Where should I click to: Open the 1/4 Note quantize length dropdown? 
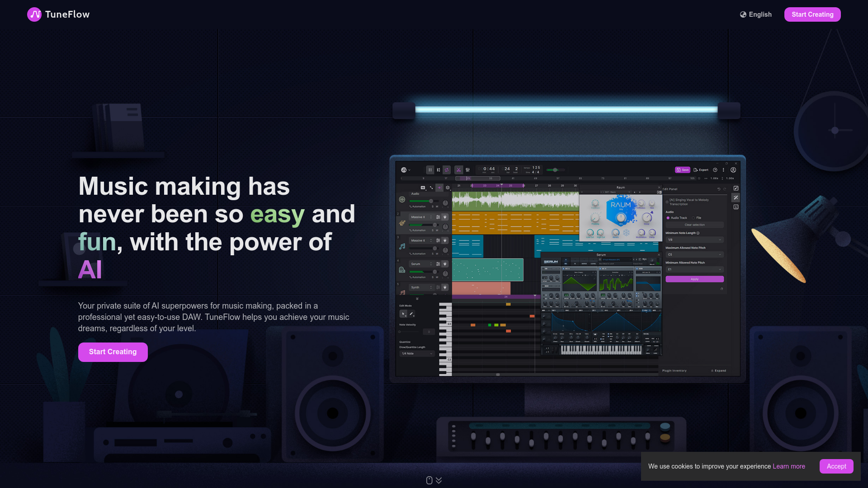tap(417, 353)
